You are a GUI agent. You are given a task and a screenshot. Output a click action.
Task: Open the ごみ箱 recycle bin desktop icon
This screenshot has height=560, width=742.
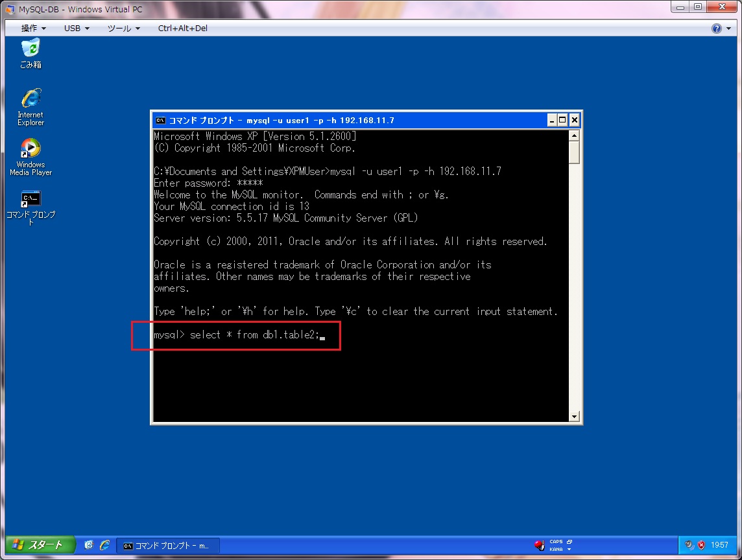pos(30,54)
